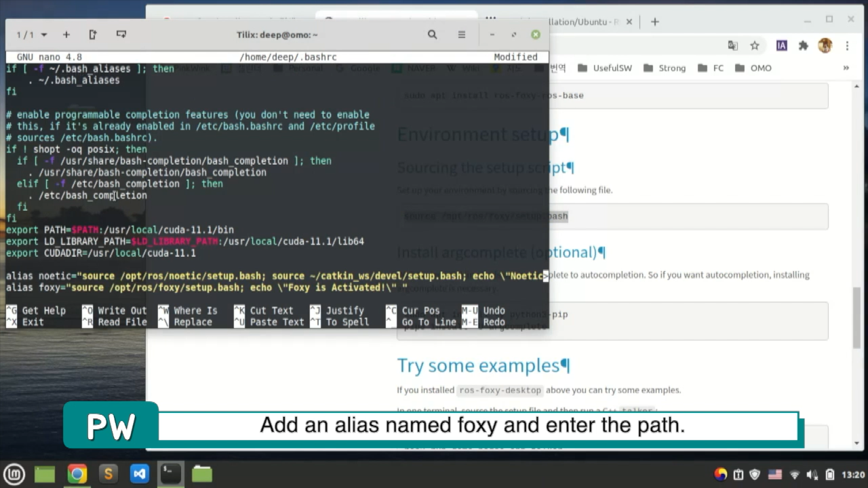Click nano Exit shortcut label

pos(33,322)
